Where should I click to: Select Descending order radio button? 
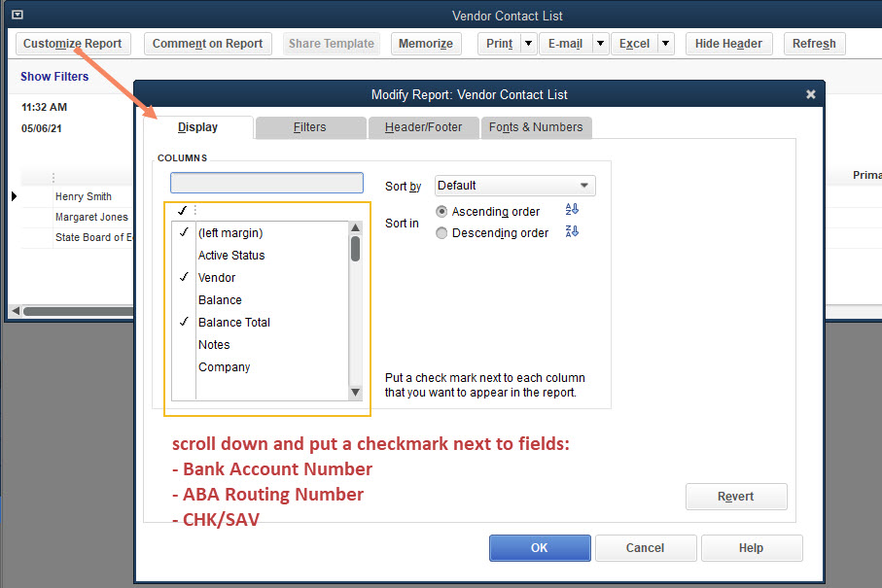click(x=442, y=233)
